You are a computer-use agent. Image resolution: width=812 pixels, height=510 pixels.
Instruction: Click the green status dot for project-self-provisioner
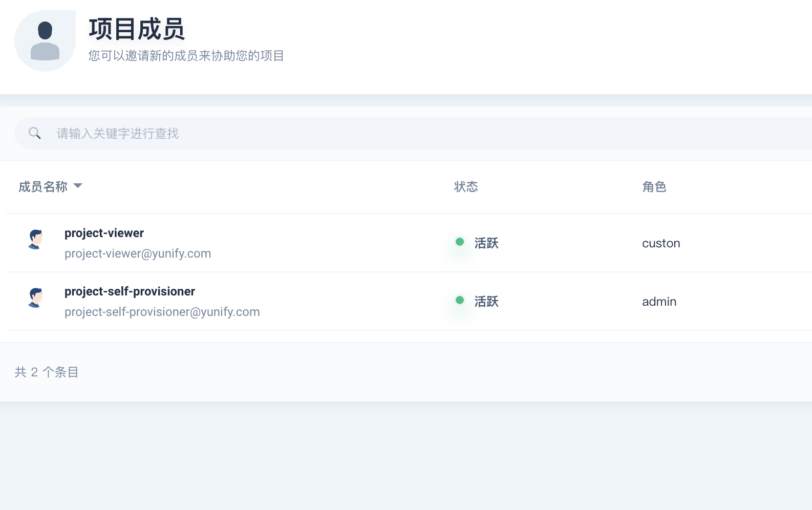click(x=460, y=300)
